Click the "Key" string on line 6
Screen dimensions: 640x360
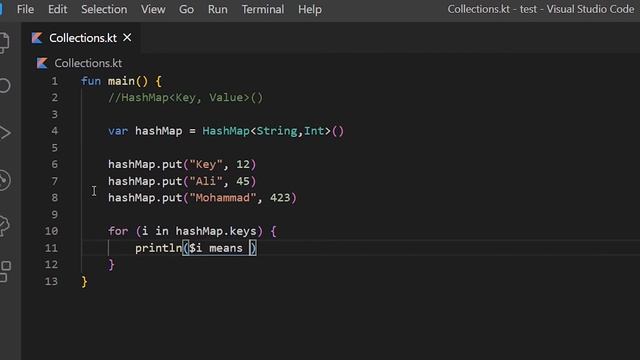coord(206,164)
